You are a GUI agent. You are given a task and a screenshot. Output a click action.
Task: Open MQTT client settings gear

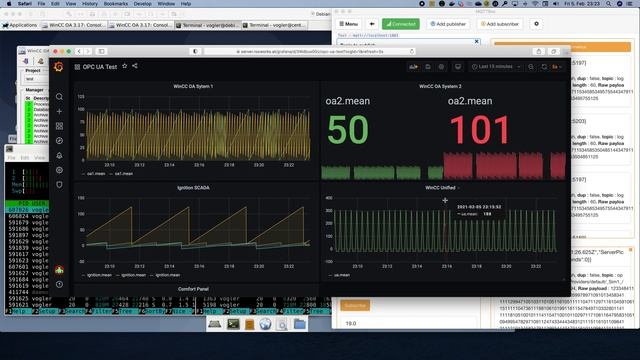(536, 24)
